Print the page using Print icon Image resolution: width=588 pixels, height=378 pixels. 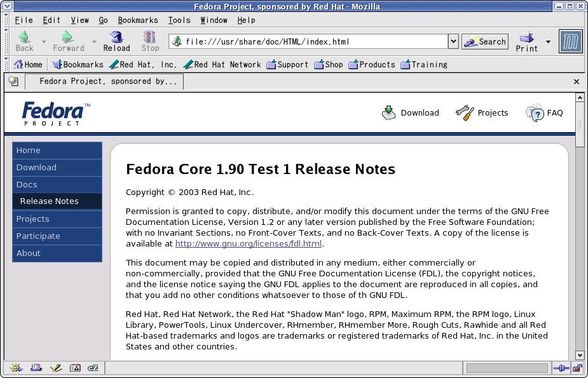[x=526, y=37]
